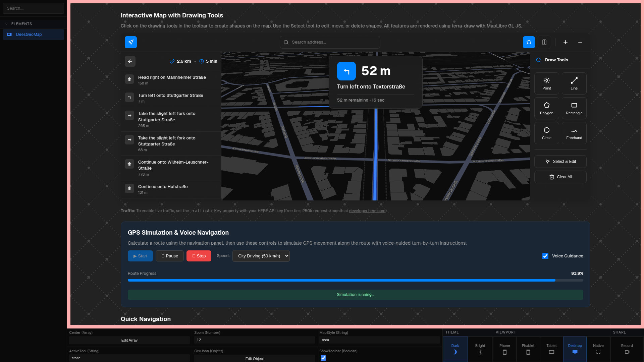Select DeesGeoMap in the elements tree

pos(29,35)
